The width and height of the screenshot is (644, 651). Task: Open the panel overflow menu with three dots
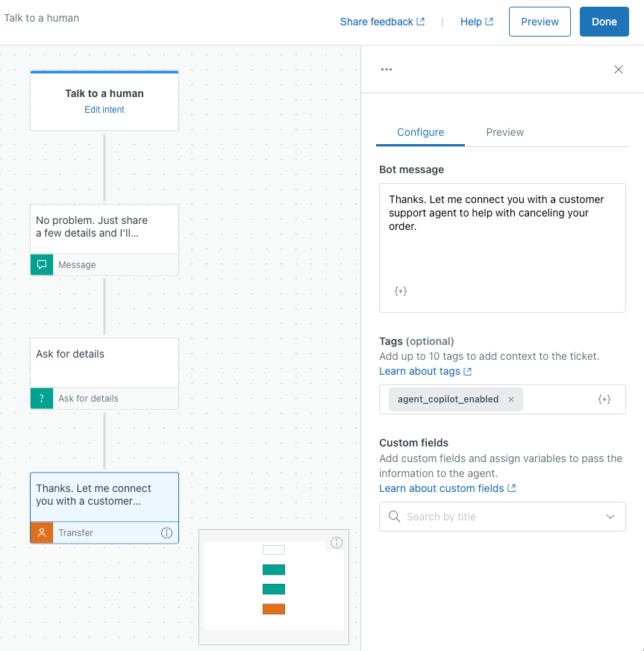tap(387, 69)
